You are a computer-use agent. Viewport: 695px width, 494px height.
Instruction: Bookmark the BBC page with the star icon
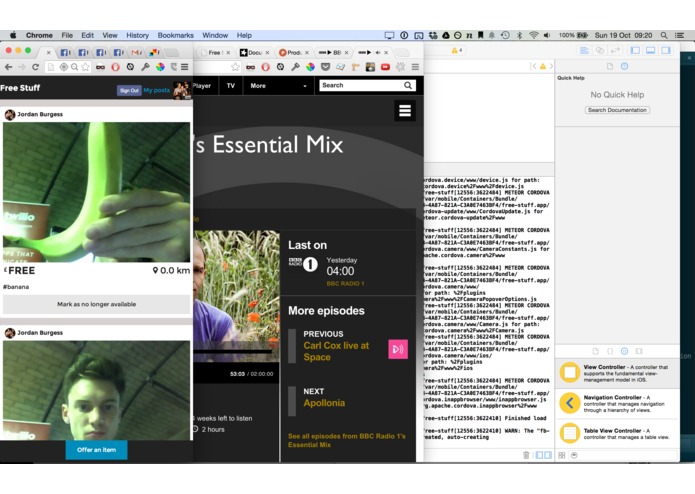pyautogui.click(x=235, y=67)
